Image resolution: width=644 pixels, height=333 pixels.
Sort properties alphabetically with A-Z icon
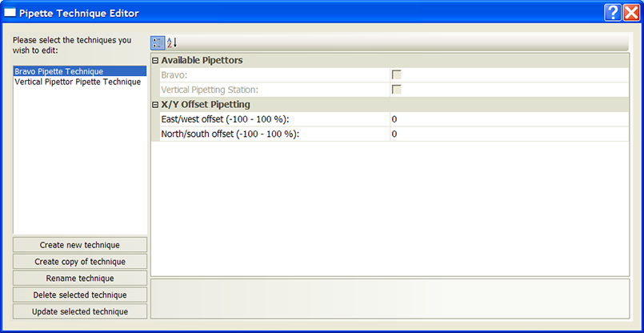[172, 42]
